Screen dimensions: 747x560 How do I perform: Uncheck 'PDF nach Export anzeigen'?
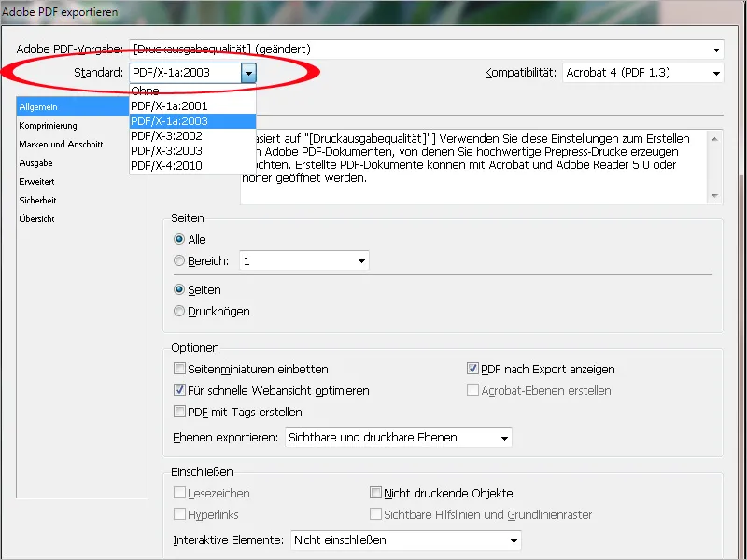472,369
